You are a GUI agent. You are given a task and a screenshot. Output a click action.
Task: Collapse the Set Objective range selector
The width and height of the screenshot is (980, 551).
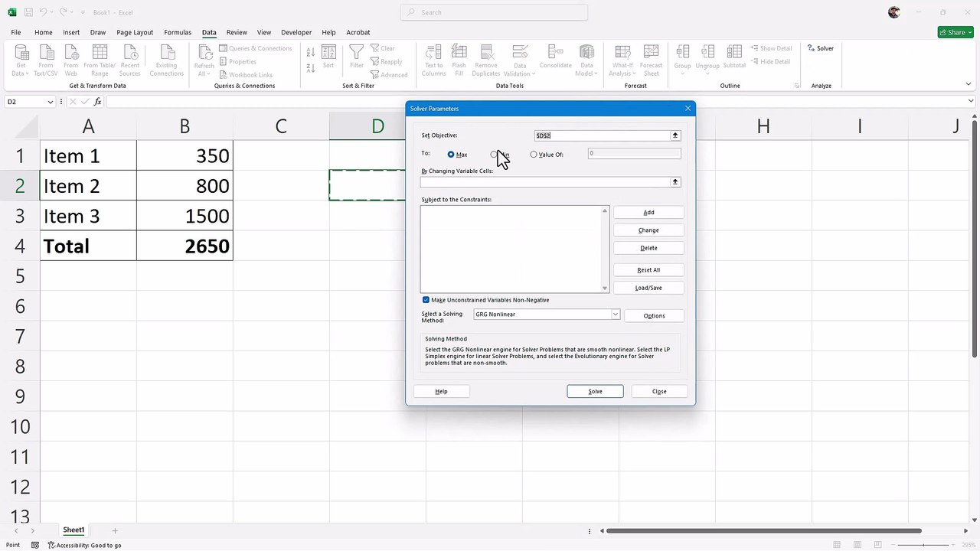(675, 135)
